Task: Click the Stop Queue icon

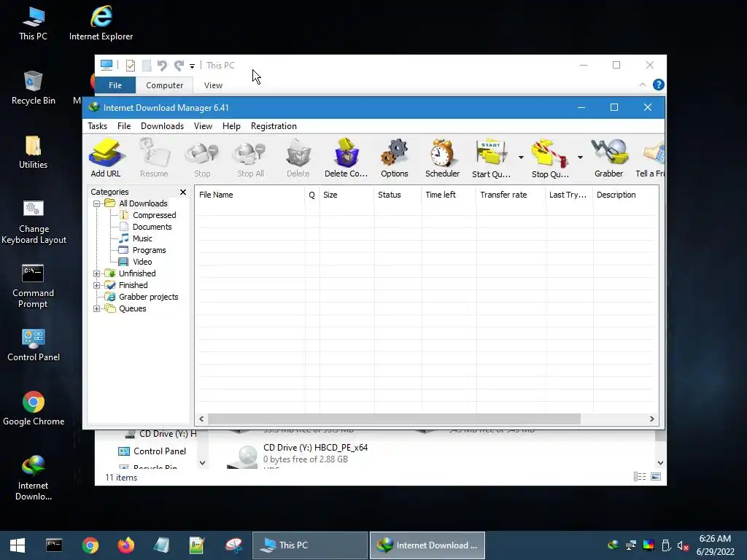Action: click(x=550, y=158)
